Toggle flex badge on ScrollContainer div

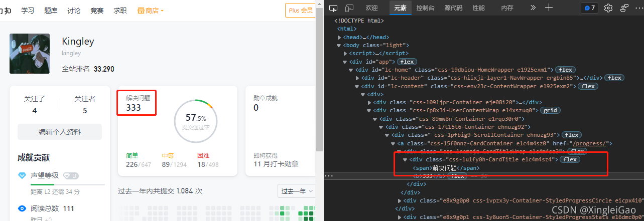[572, 135]
